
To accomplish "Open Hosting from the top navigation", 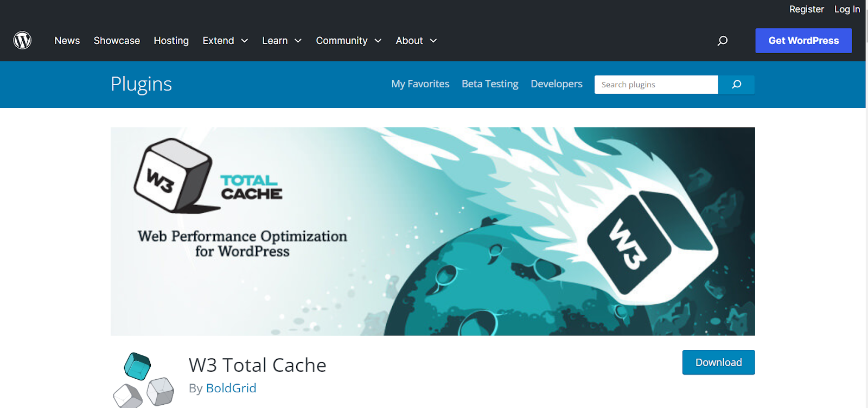I will point(171,41).
